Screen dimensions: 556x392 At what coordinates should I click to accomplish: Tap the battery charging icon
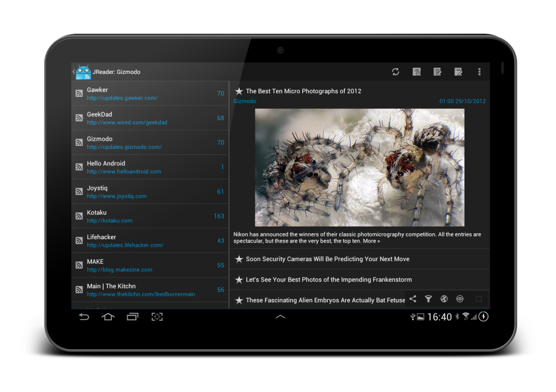(x=483, y=316)
